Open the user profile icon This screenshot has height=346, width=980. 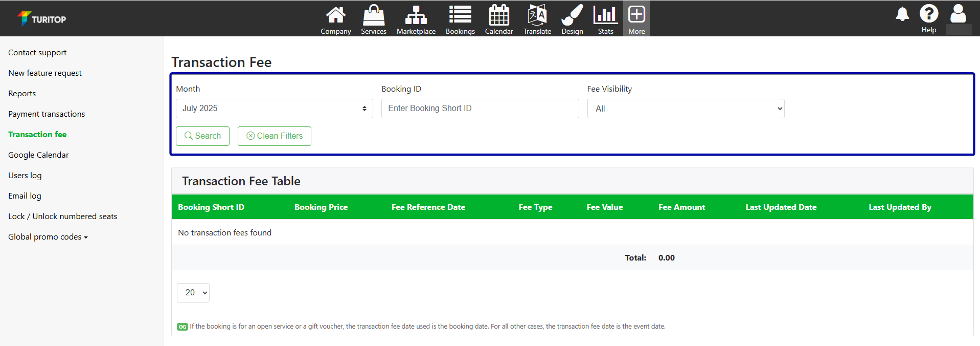958,14
